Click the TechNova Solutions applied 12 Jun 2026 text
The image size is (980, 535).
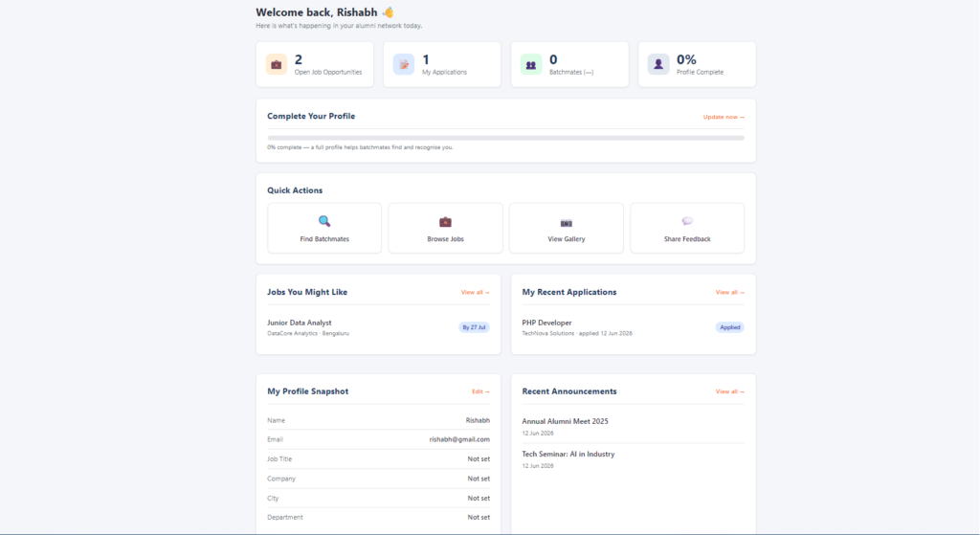pos(577,334)
